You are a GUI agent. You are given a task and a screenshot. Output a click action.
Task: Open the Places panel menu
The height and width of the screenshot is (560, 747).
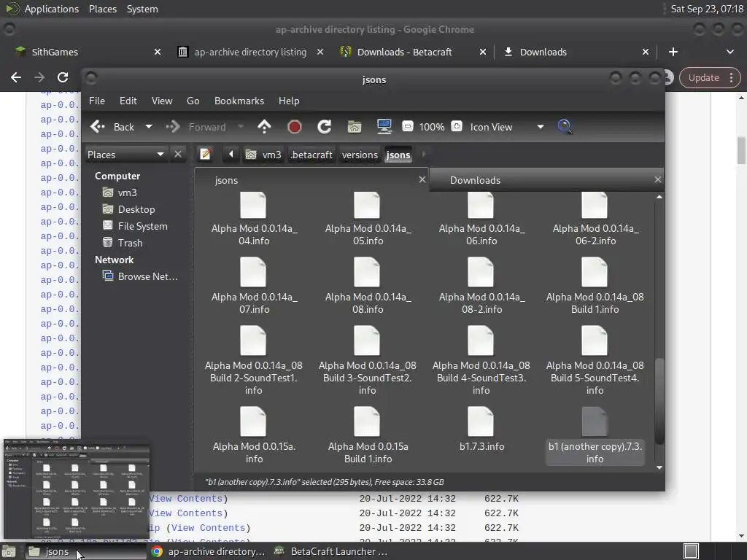[103, 9]
